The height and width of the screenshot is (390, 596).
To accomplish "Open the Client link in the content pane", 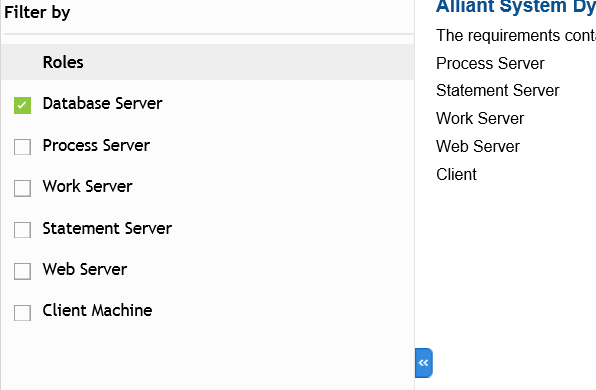I will coord(456,174).
